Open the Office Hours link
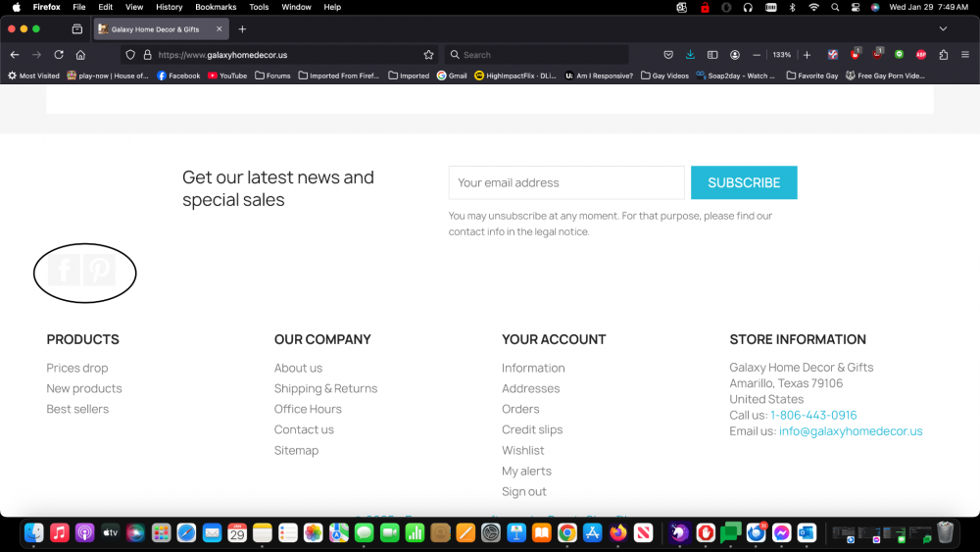 (308, 409)
